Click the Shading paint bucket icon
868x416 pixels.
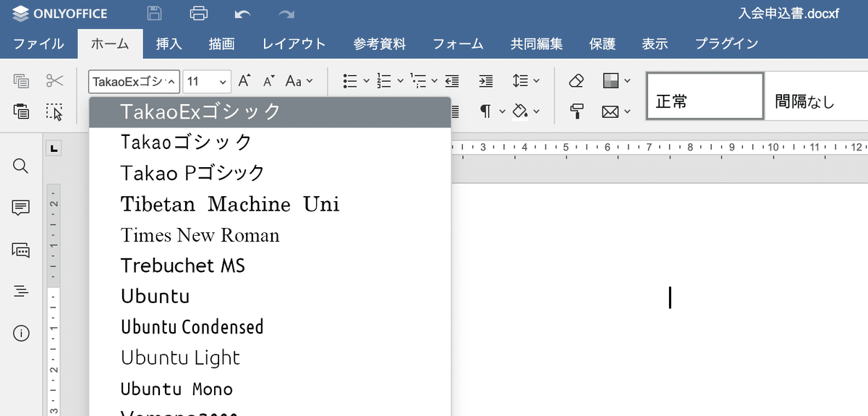520,111
